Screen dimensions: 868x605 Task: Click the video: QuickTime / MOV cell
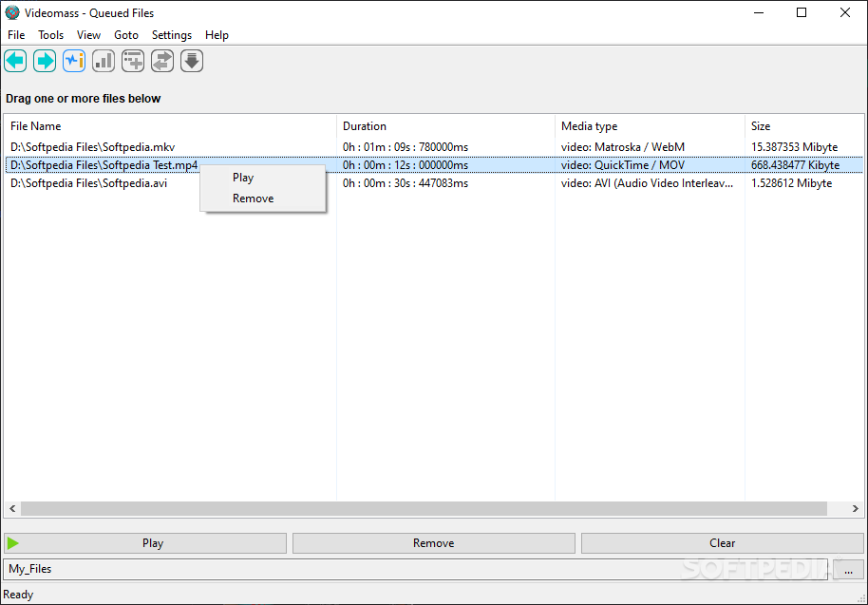click(623, 165)
